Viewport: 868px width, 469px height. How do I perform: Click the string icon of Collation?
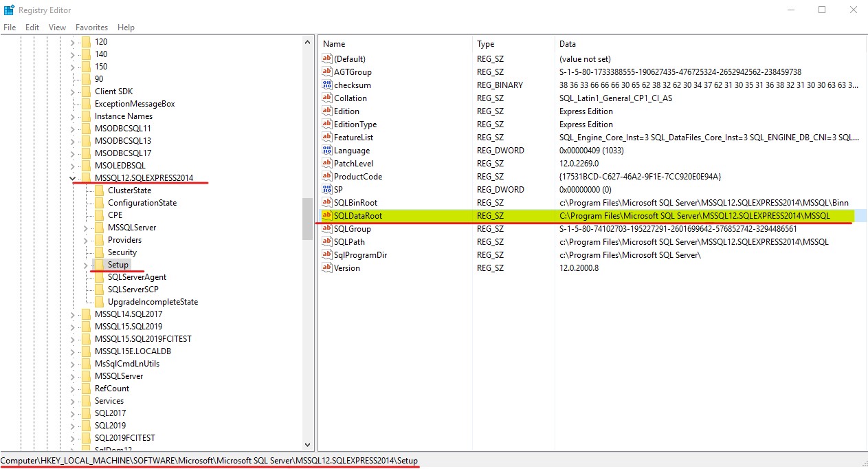click(327, 98)
